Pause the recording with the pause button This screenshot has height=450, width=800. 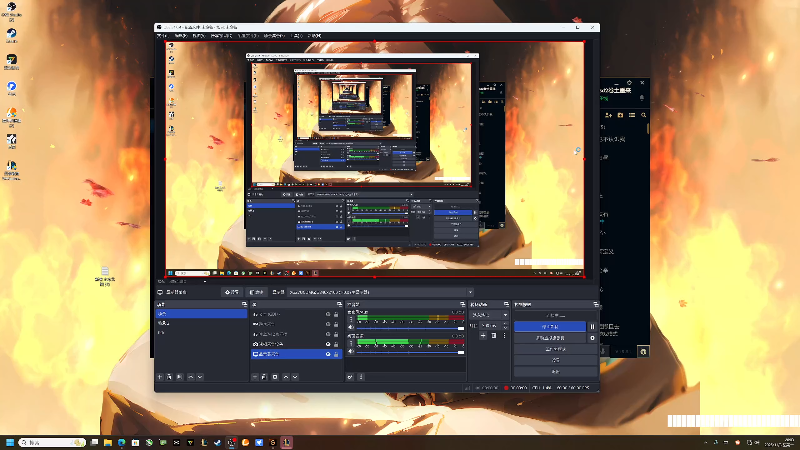[592, 327]
